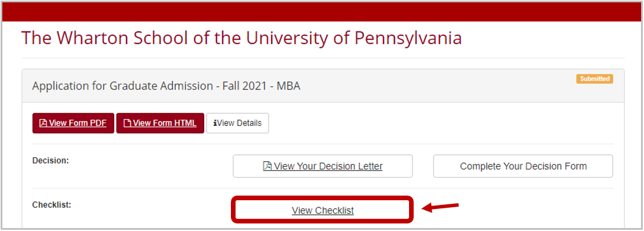Click the Decision: row label

pyautogui.click(x=50, y=161)
